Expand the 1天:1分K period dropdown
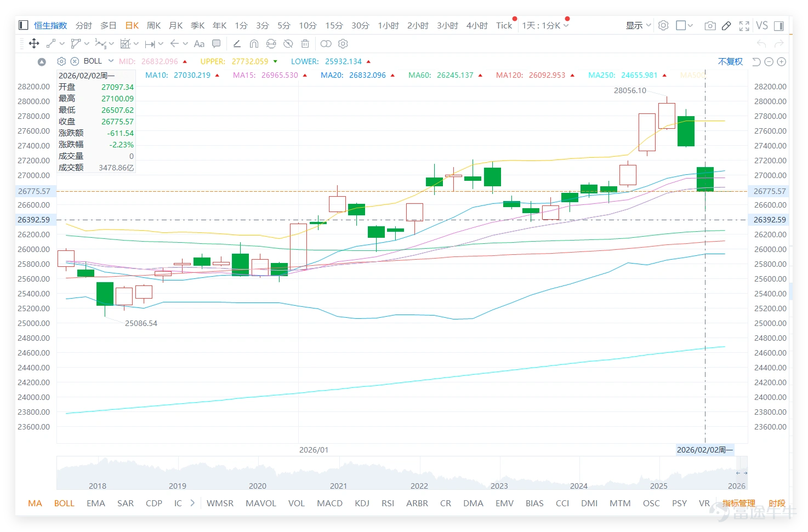This screenshot has height=532, width=808. 545,26
